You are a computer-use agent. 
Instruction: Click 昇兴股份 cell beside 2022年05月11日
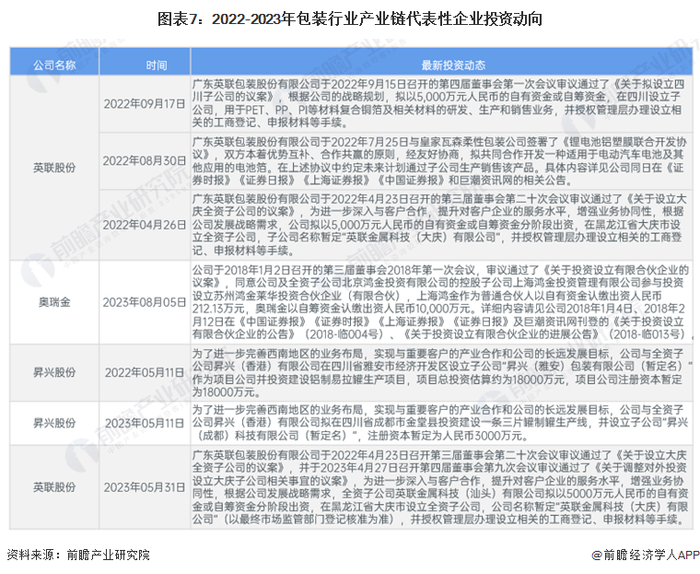pyautogui.click(x=54, y=372)
